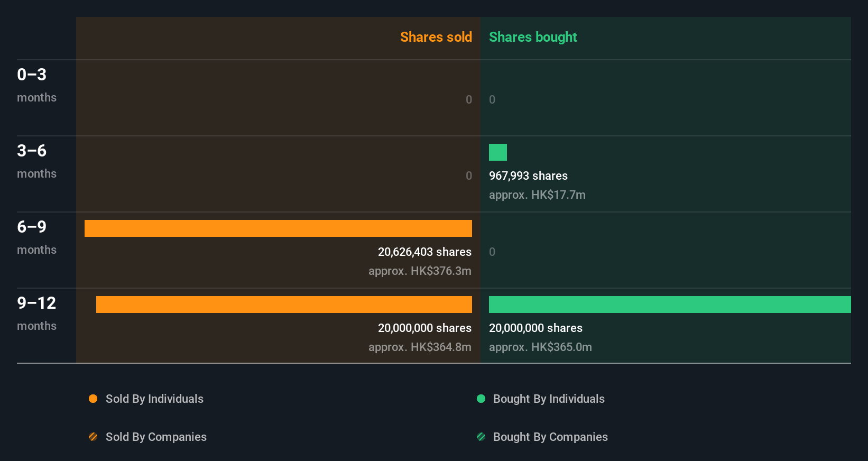Click the approx. HK$17.7m text
The image size is (868, 461).
pos(537,195)
